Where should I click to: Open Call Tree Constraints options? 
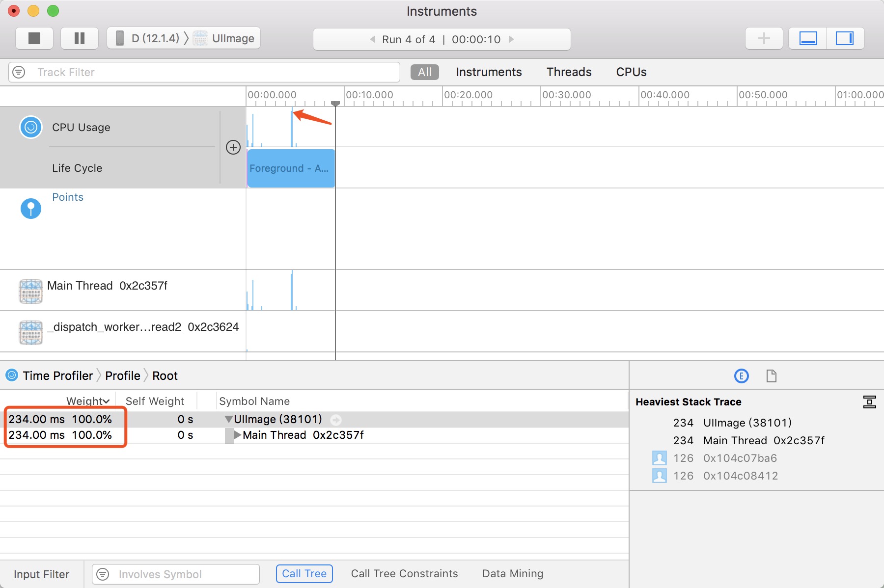tap(404, 574)
